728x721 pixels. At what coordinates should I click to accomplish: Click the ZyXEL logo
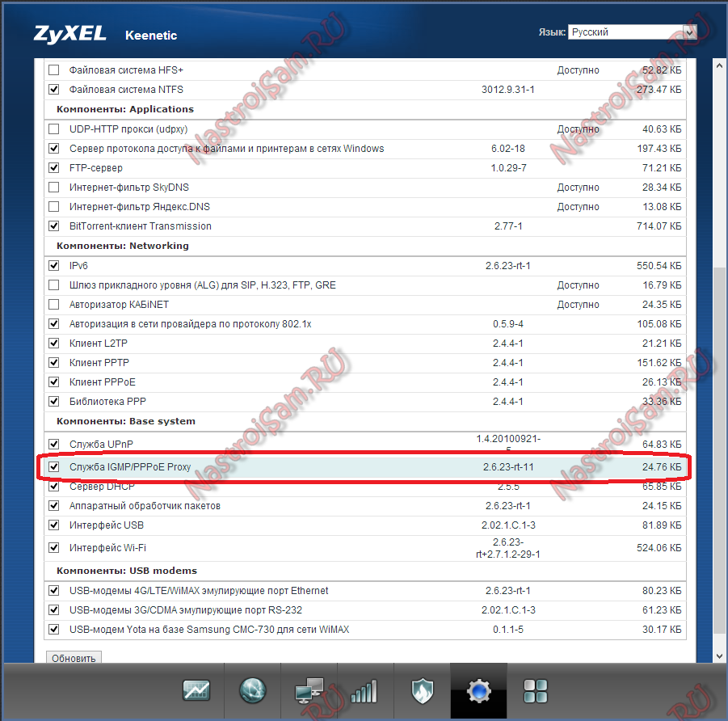69,34
